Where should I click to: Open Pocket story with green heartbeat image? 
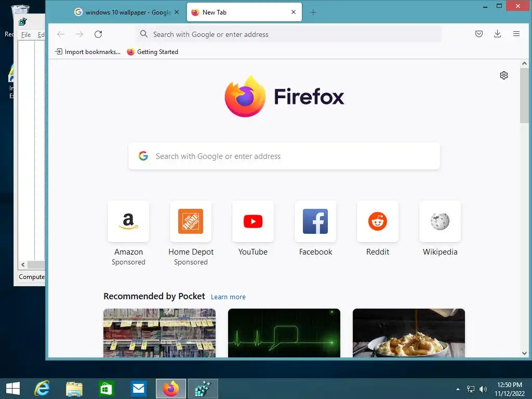[x=284, y=333]
